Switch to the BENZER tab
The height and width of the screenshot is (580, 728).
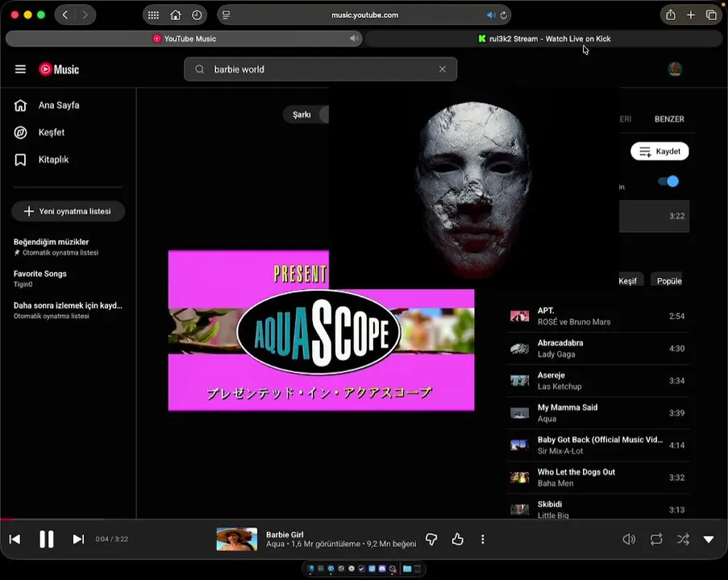[x=669, y=119]
